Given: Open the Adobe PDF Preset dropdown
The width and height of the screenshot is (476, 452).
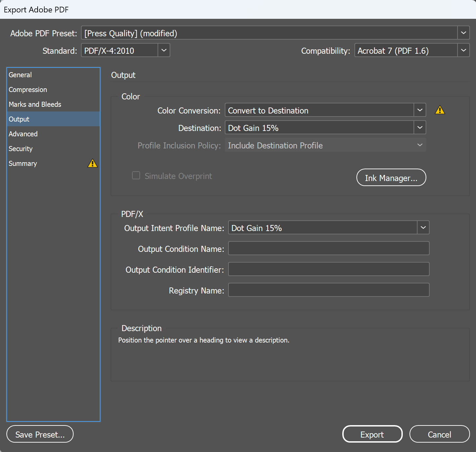Looking at the screenshot, I should pos(463,33).
